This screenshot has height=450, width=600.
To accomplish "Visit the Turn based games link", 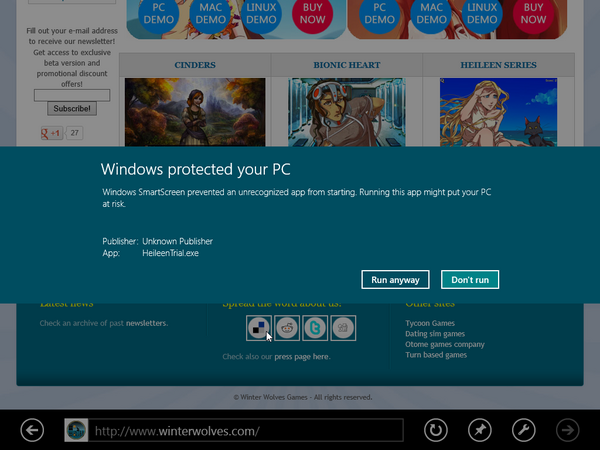I will [x=436, y=355].
